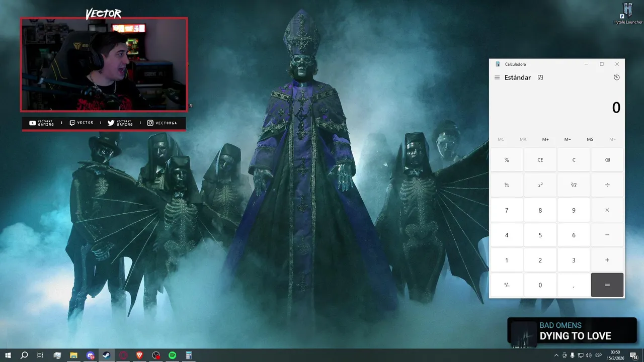644x362 pixels.
Task: Click the digit 3 key
Action: [x=574, y=260]
